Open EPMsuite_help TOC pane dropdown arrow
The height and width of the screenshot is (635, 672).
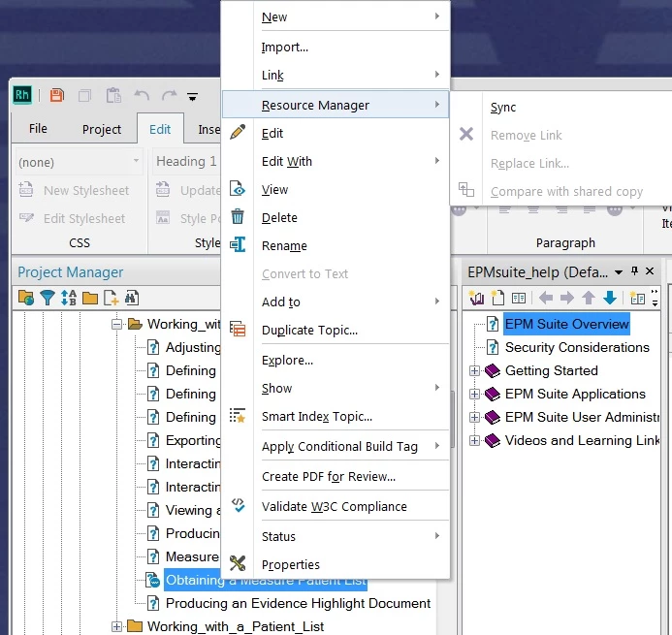coord(619,272)
